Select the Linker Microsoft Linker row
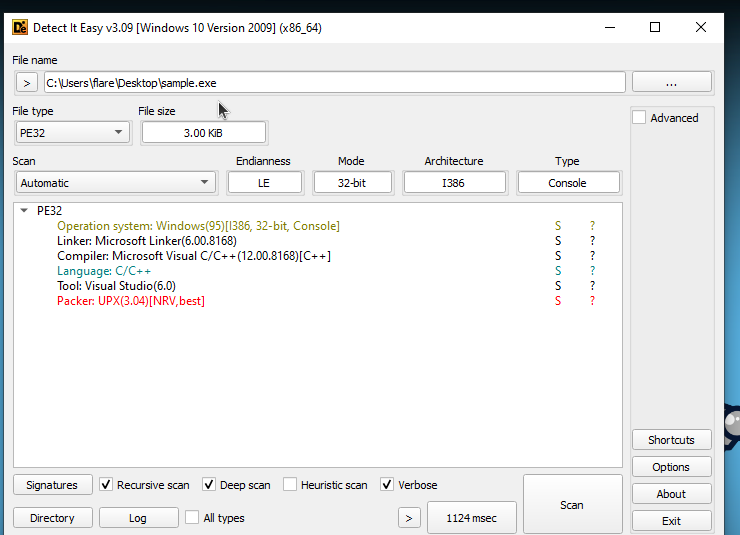The width and height of the screenshot is (740, 535). pos(147,241)
